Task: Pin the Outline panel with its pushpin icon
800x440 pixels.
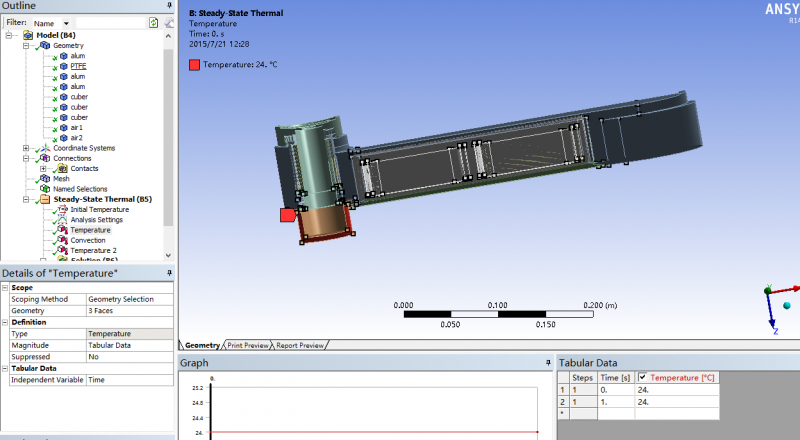Action: point(169,5)
